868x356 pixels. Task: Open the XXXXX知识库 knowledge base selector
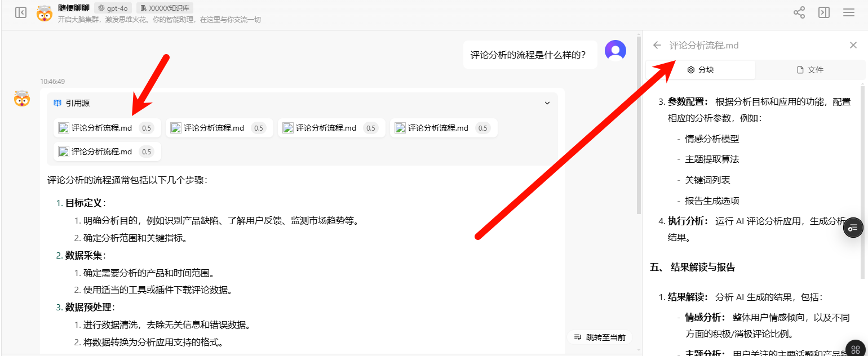tap(165, 8)
